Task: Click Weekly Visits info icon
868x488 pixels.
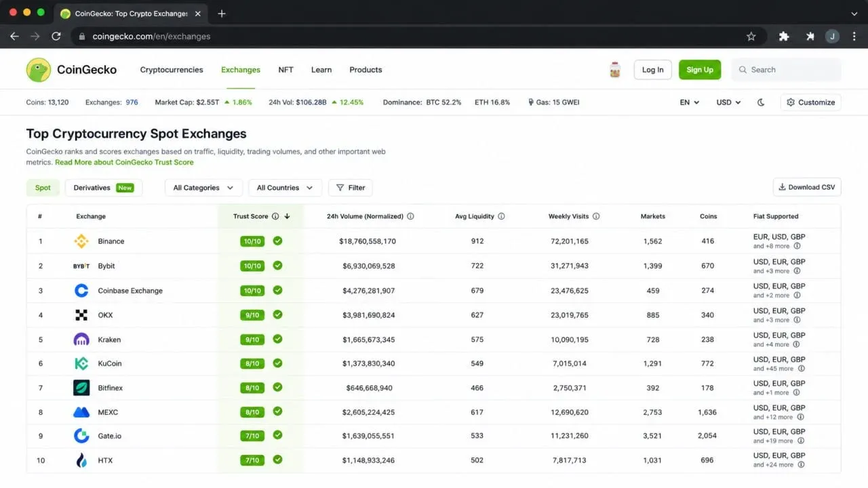Action: coord(596,217)
